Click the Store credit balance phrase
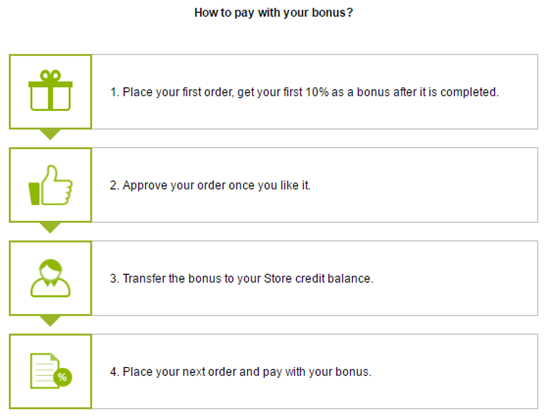Screen dimensions: 549x420 click(318, 279)
